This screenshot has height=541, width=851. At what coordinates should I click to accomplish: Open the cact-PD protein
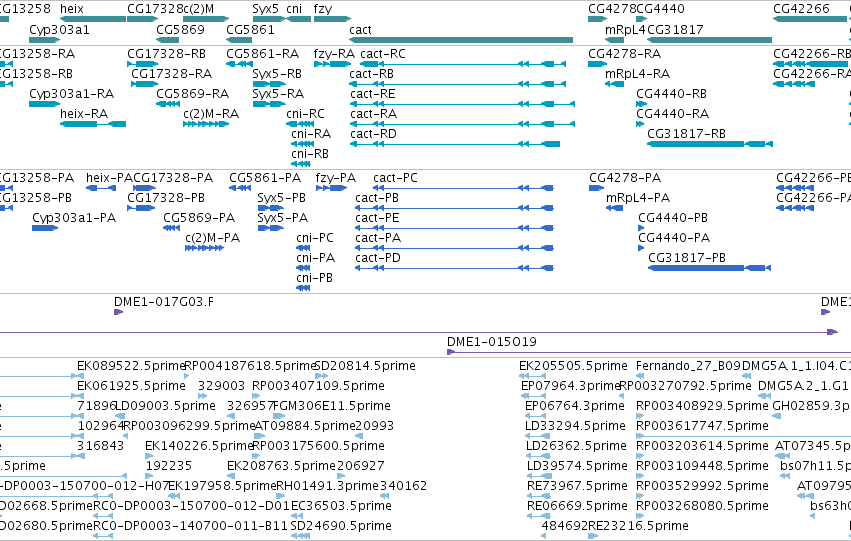point(455,268)
